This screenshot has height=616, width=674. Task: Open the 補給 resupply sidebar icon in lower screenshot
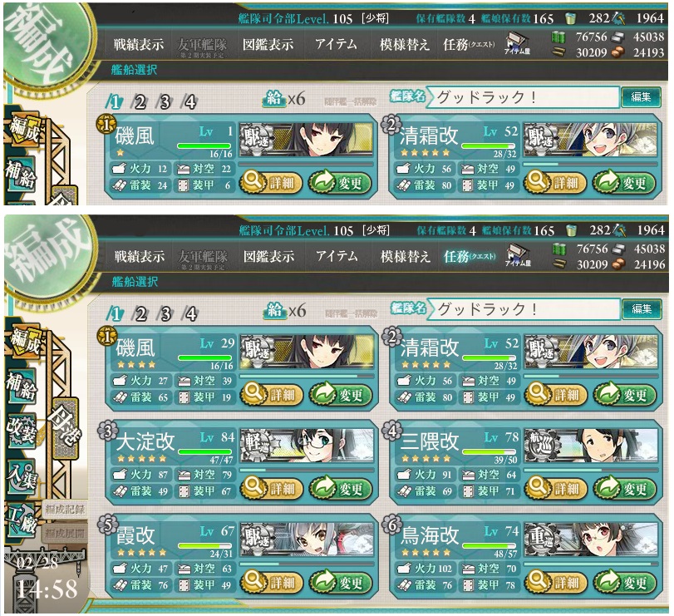click(x=21, y=385)
